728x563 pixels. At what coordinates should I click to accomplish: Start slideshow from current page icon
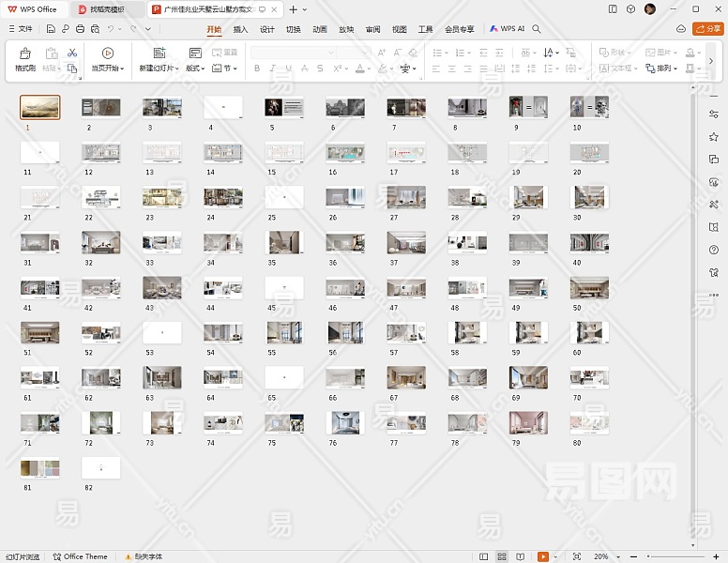pos(108,53)
